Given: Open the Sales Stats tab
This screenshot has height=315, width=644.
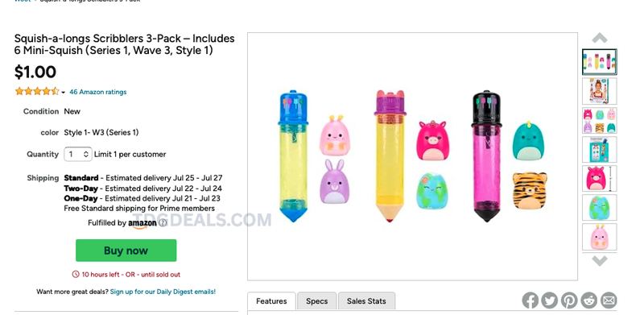Looking at the screenshot, I should [x=366, y=301].
